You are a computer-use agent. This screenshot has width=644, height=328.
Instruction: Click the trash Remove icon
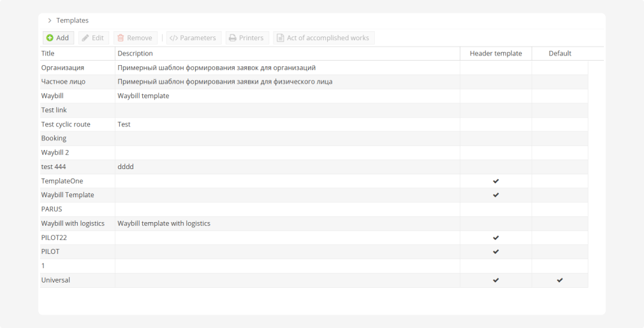click(x=121, y=38)
